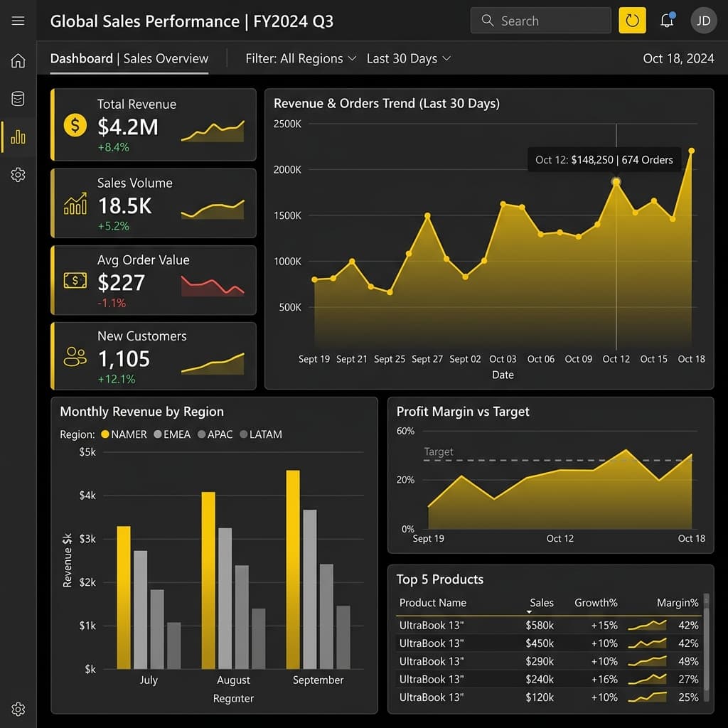Open the Filter: All Regions dropdown
The width and height of the screenshot is (728, 728).
[x=301, y=58]
